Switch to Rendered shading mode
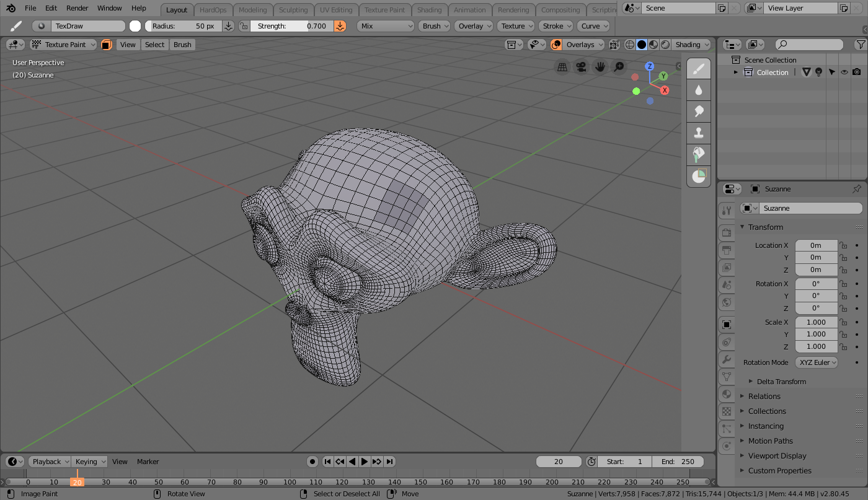Screen dimensions: 868x500 [665, 45]
